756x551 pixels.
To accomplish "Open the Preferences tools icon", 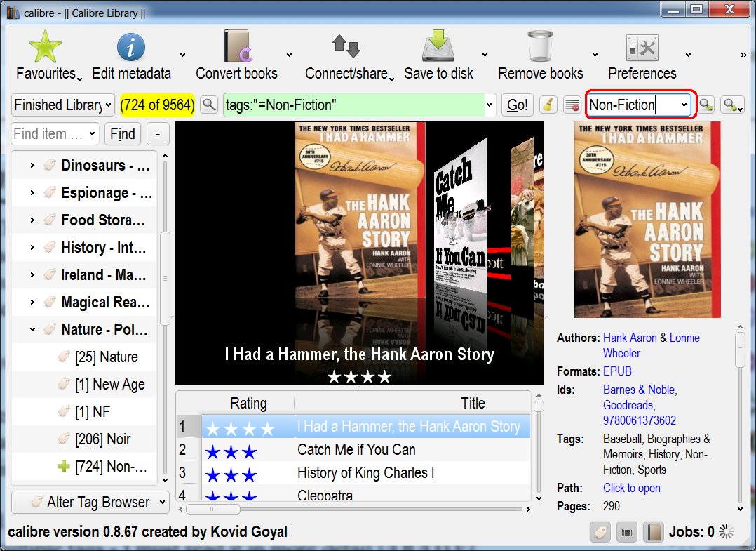I will [642, 48].
